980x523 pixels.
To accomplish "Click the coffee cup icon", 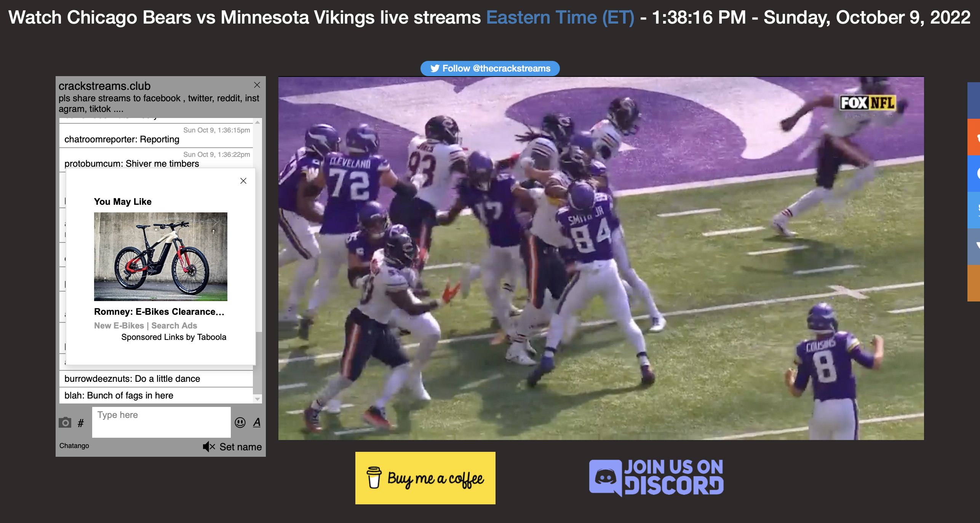I will coord(374,477).
